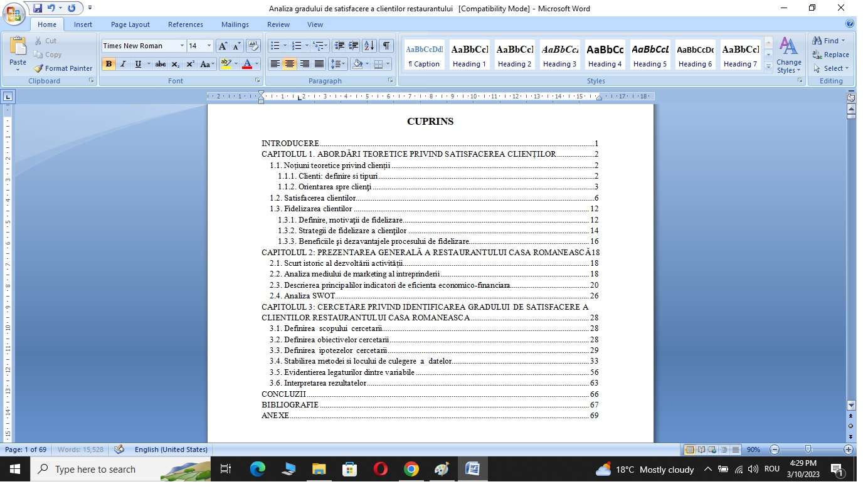Click the spelling check icon in status bar

coord(119,449)
